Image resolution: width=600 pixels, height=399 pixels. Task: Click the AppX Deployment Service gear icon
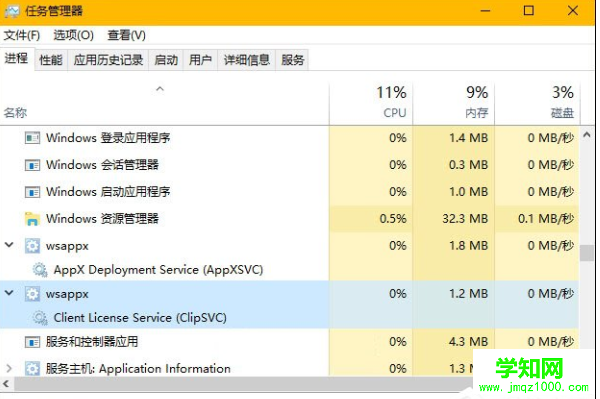[x=40, y=270]
